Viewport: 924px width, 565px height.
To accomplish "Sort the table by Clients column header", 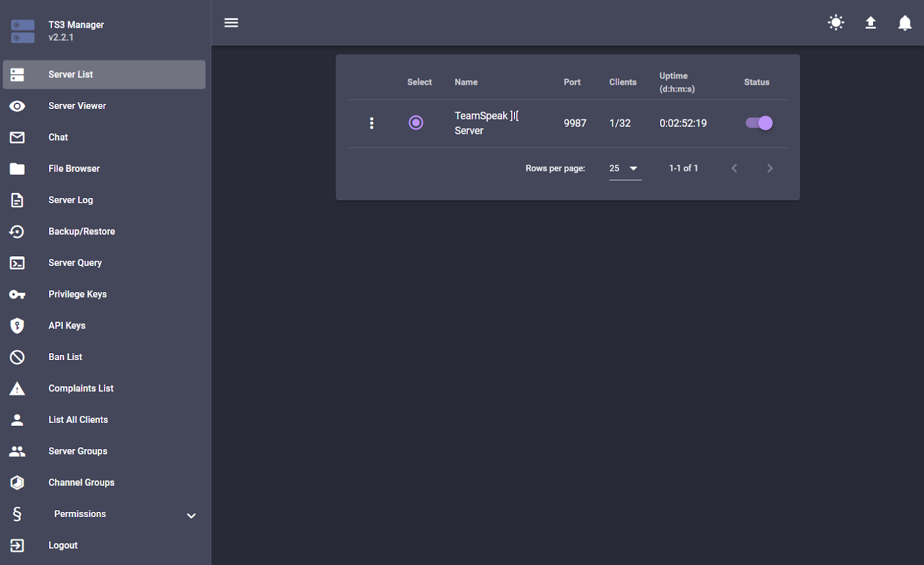I will pos(623,82).
